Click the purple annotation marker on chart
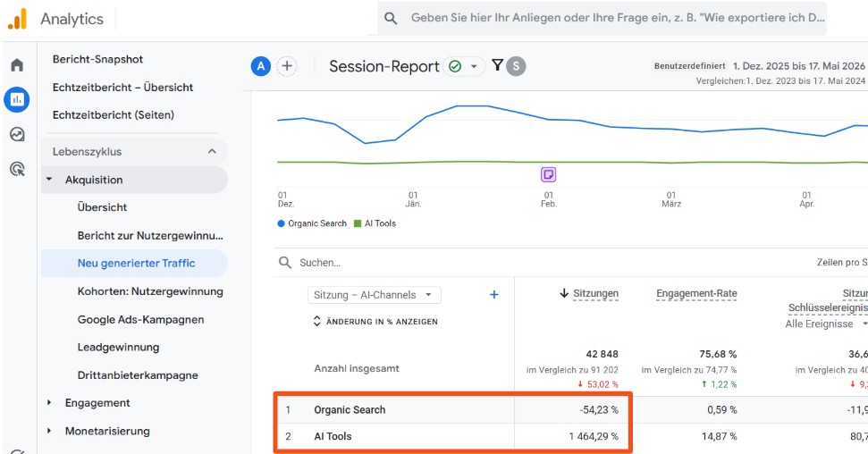868x454 pixels. point(548,174)
